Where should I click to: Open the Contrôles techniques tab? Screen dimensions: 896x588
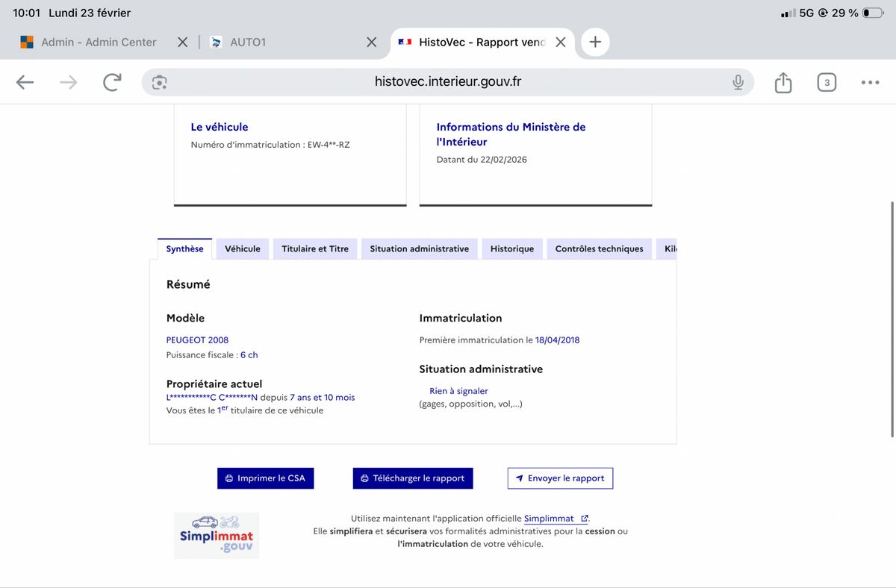click(x=599, y=249)
